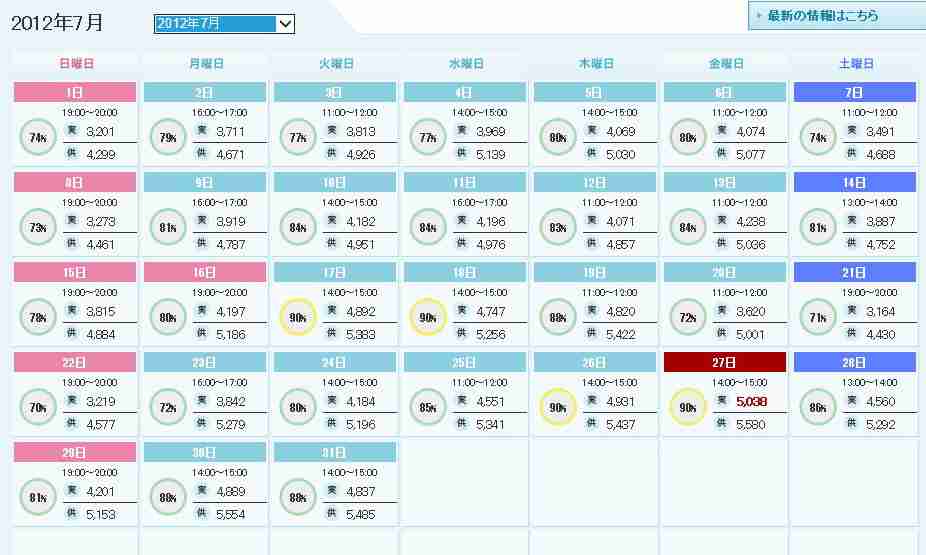Image resolution: width=926 pixels, height=555 pixels.
Task: Click the supply value 5,279 on 23日
Action: tap(231, 425)
